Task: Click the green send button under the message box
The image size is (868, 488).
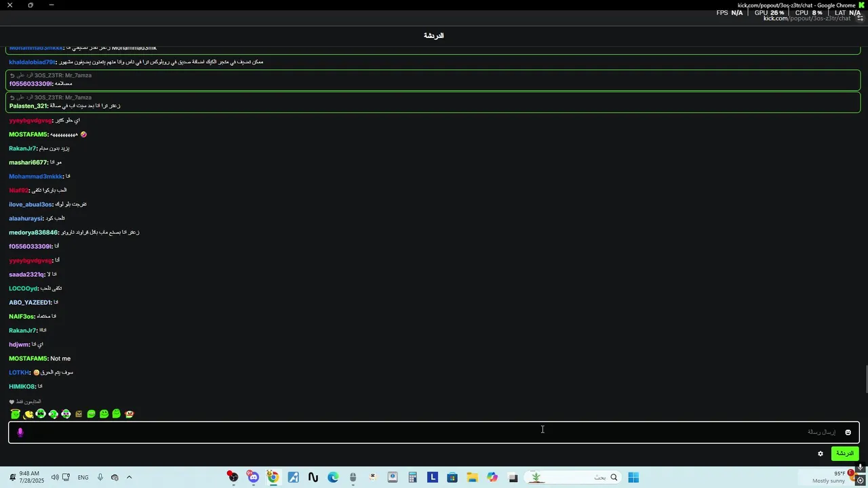Action: click(845, 453)
